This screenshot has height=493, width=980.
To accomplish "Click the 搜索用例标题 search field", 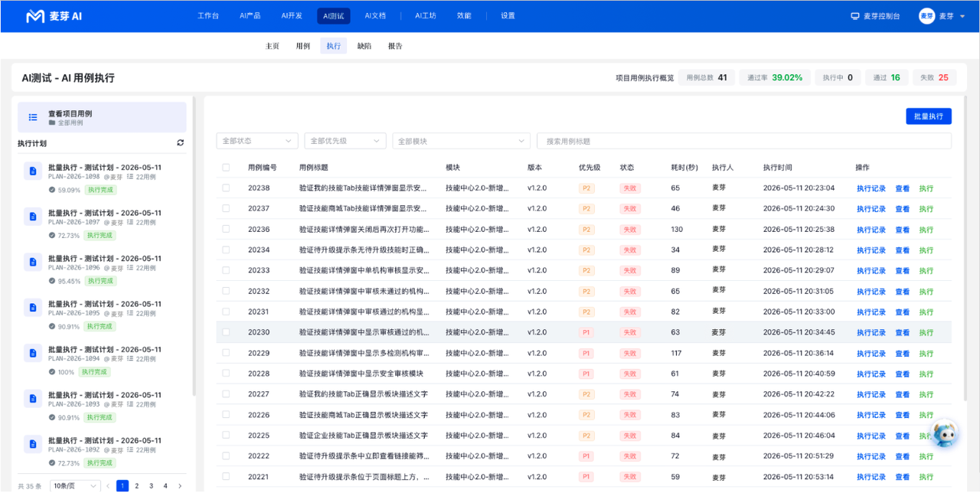I will pos(744,141).
